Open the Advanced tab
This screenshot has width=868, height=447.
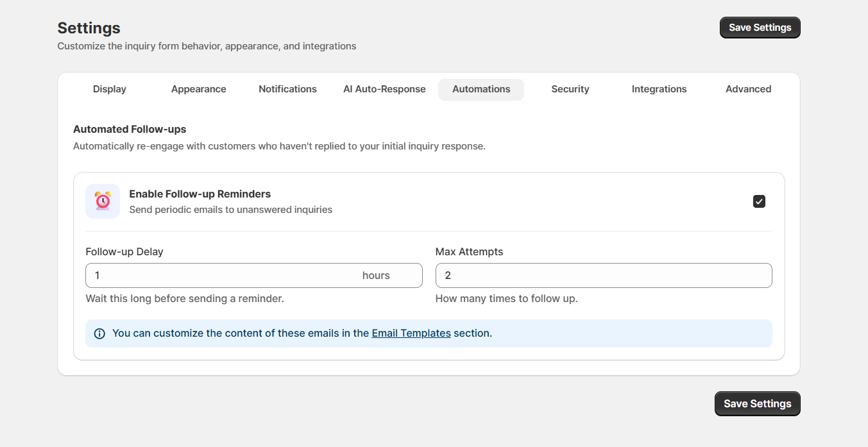(748, 89)
